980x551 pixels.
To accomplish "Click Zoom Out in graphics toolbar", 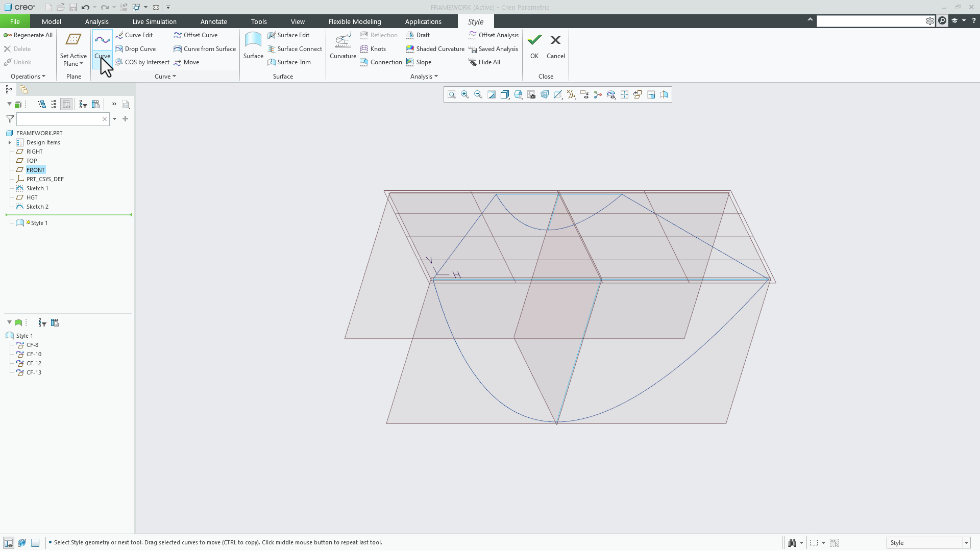I will 478,95.
